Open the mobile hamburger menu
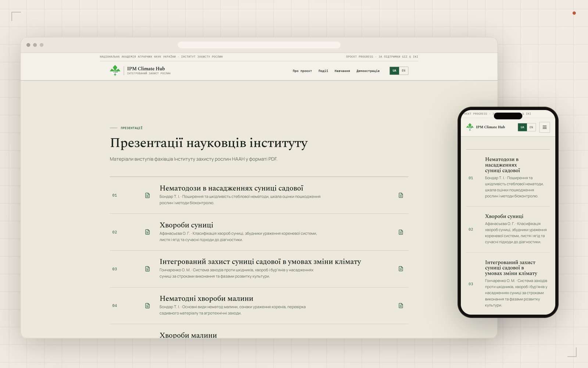Screen dimensions: 588x368 coord(545,127)
